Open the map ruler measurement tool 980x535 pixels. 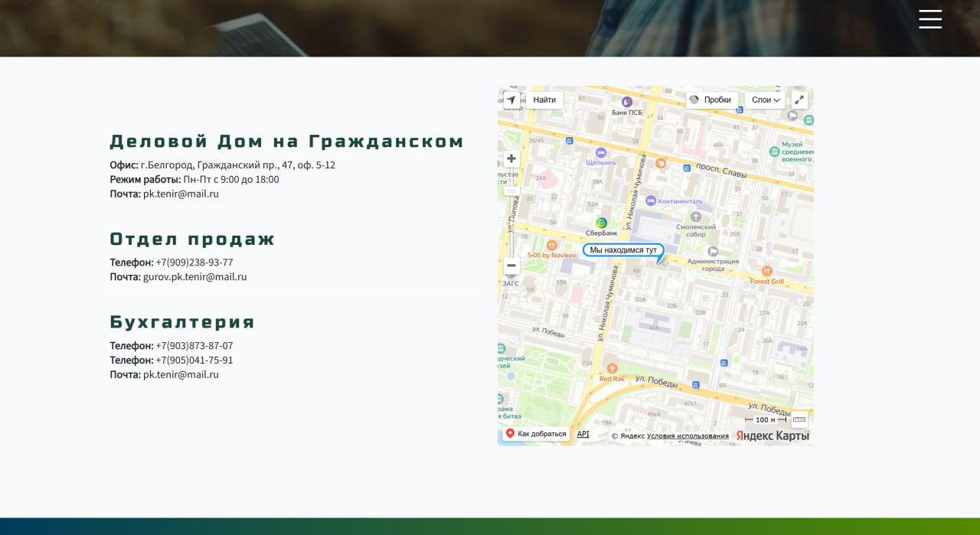click(799, 419)
